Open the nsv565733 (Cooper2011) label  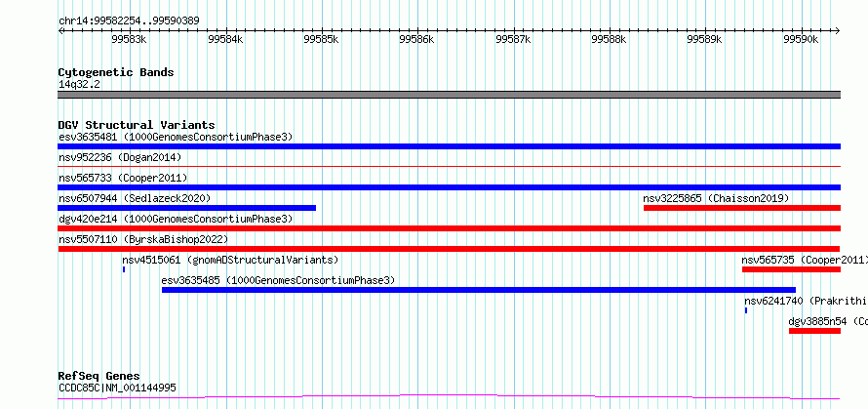[x=123, y=178]
